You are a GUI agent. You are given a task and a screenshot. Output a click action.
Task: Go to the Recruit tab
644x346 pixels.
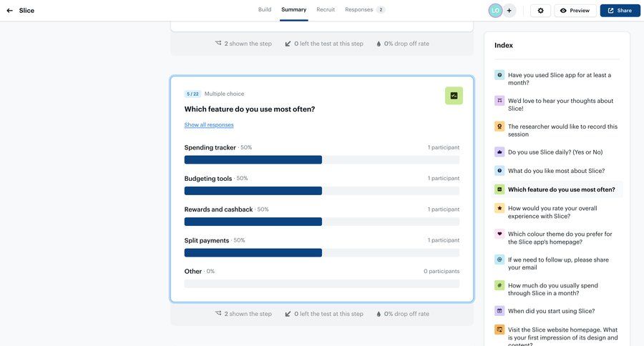pyautogui.click(x=326, y=9)
